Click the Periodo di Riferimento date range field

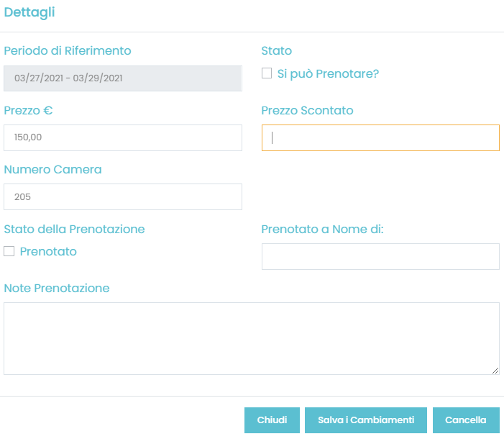point(123,78)
